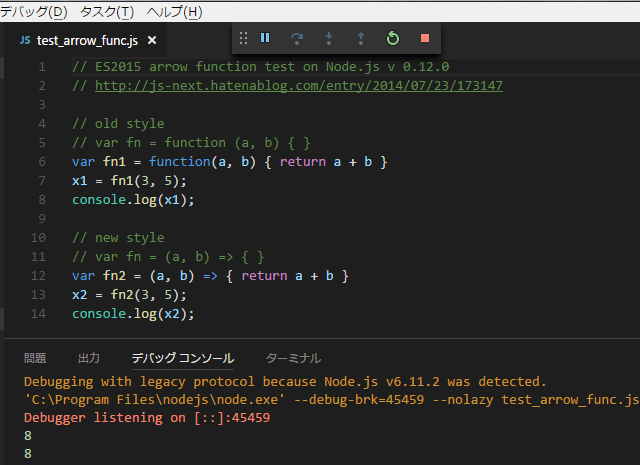Click the JS file icon on tab
The height and width of the screenshot is (465, 640).
tap(25, 40)
